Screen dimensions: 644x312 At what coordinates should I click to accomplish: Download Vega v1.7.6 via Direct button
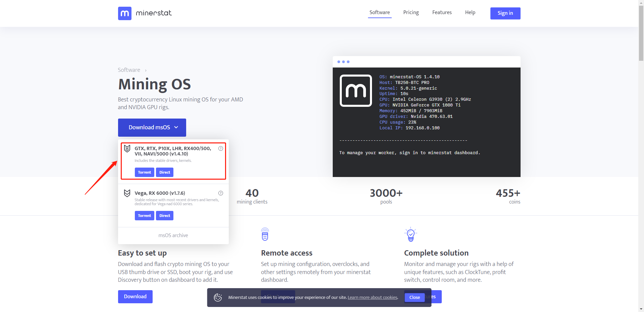pyautogui.click(x=165, y=216)
